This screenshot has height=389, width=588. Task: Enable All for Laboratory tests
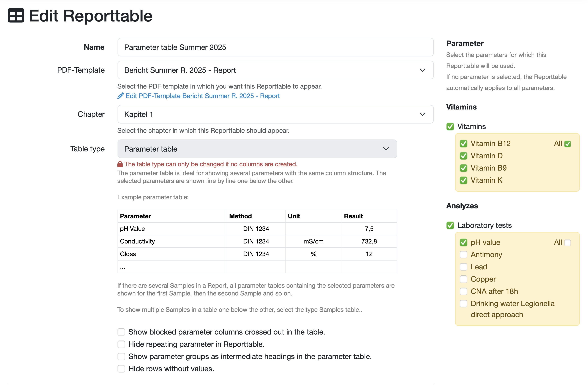567,243
